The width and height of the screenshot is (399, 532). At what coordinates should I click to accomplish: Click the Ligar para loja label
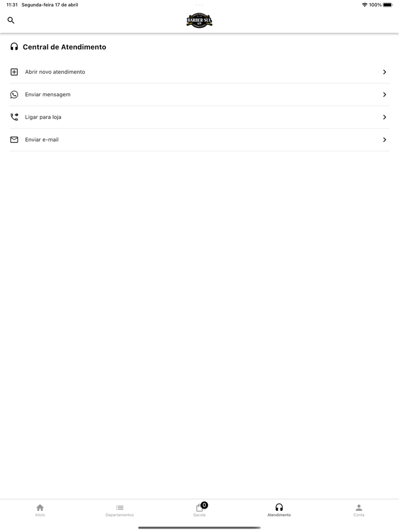tap(43, 117)
